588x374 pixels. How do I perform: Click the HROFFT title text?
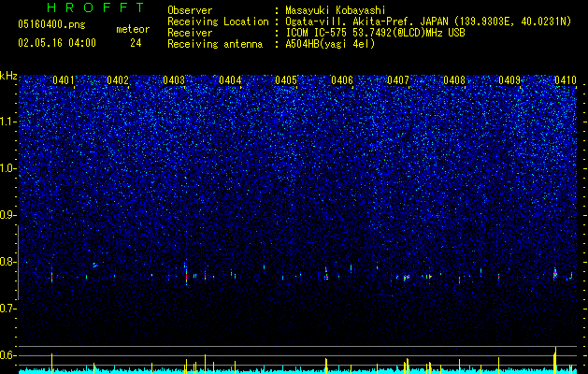[x=96, y=7]
